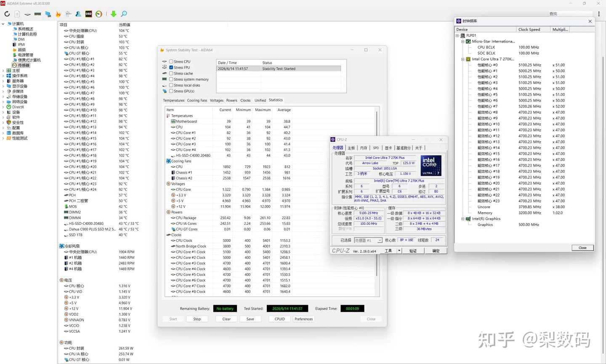Open the 基准跑分 tab in CPU-Z

(x=404, y=148)
